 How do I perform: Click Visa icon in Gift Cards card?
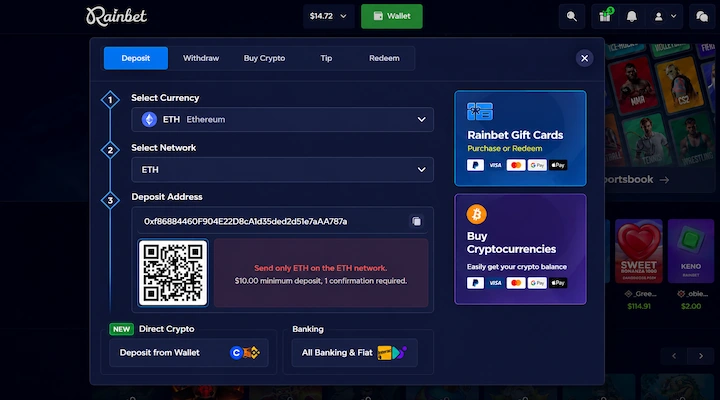pos(495,165)
